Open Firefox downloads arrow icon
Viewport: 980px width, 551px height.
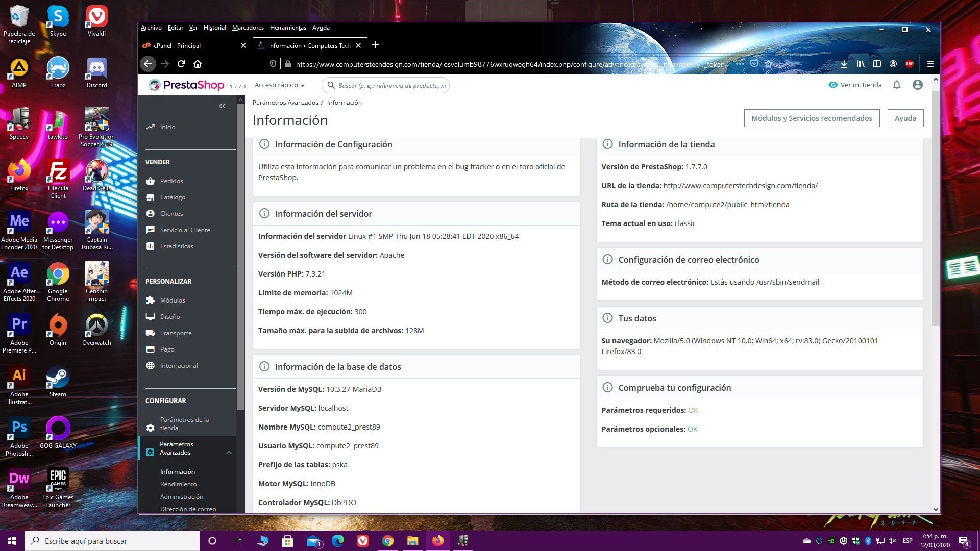844,64
